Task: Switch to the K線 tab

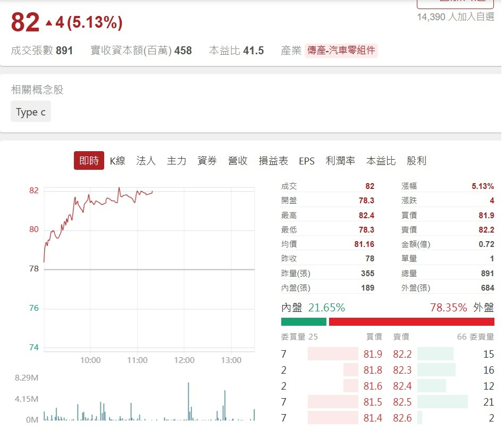Action: [x=117, y=161]
